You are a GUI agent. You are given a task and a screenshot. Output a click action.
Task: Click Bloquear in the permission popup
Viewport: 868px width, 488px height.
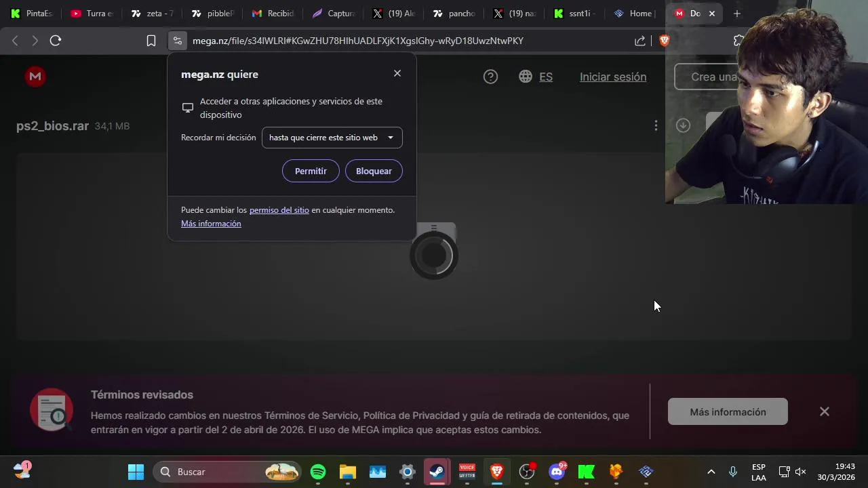[374, 171]
